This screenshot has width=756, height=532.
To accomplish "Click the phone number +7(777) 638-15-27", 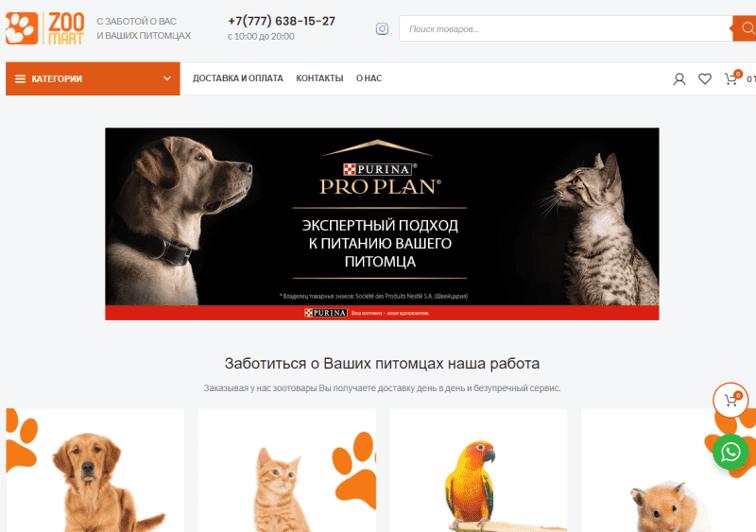I will coord(282,21).
